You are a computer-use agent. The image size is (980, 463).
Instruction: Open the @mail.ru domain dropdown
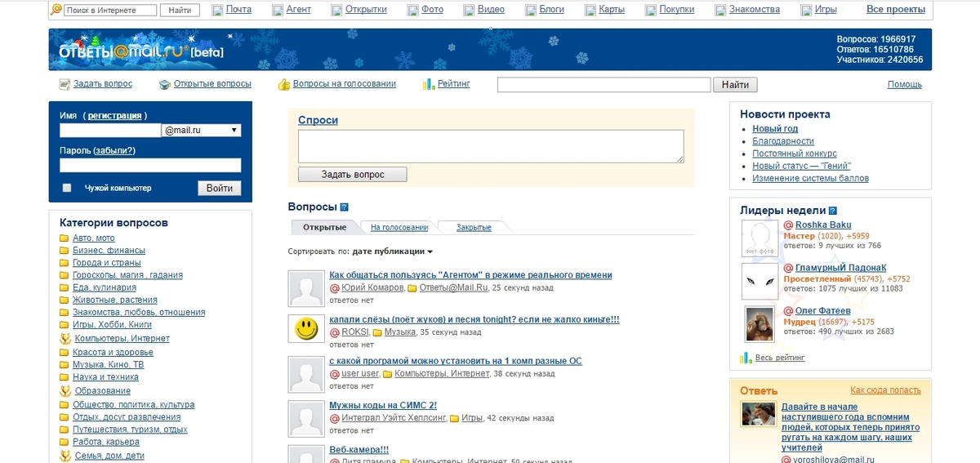202,130
